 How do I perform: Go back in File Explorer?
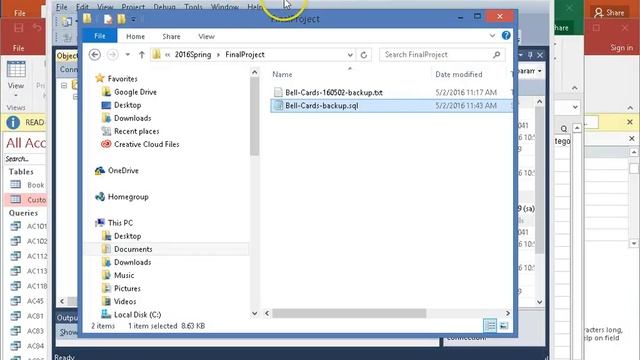pyautogui.click(x=95, y=54)
